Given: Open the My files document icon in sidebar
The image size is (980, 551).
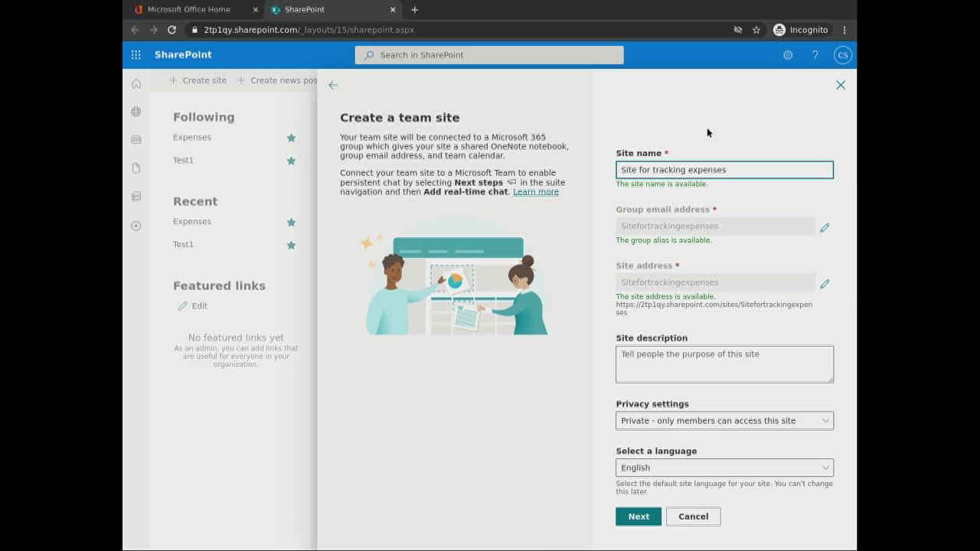Looking at the screenshot, I should coord(136,168).
